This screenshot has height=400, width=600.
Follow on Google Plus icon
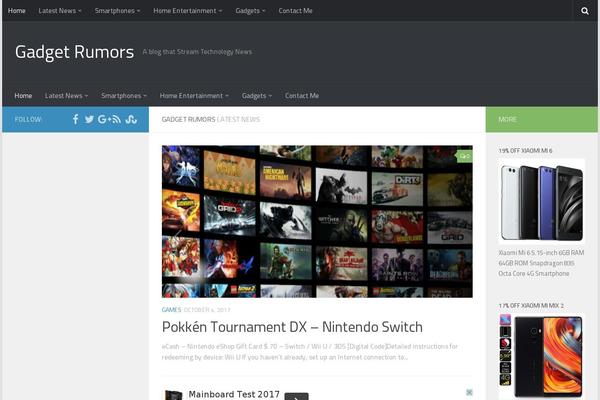click(x=104, y=119)
